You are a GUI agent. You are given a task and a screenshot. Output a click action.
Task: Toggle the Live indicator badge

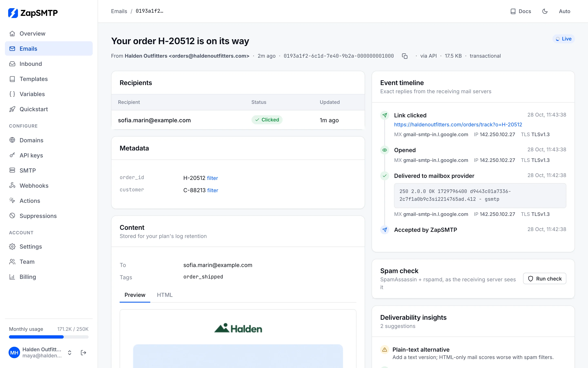coord(563,39)
